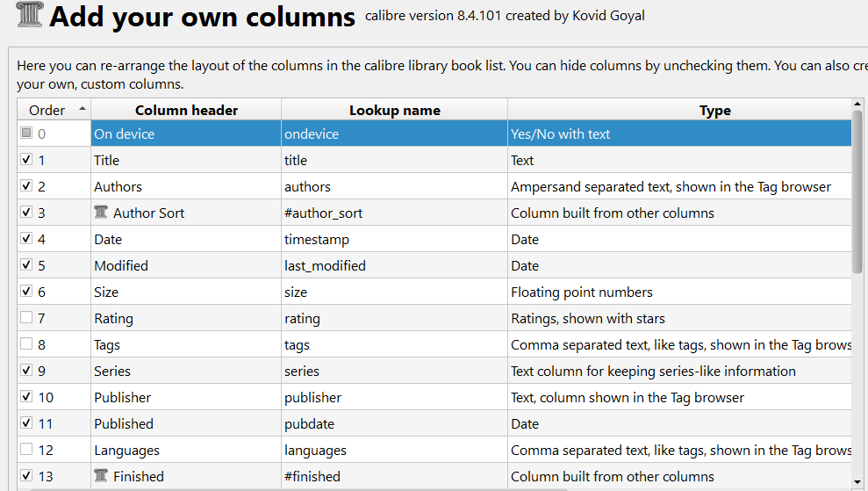Select the Publisher column row

(434, 397)
